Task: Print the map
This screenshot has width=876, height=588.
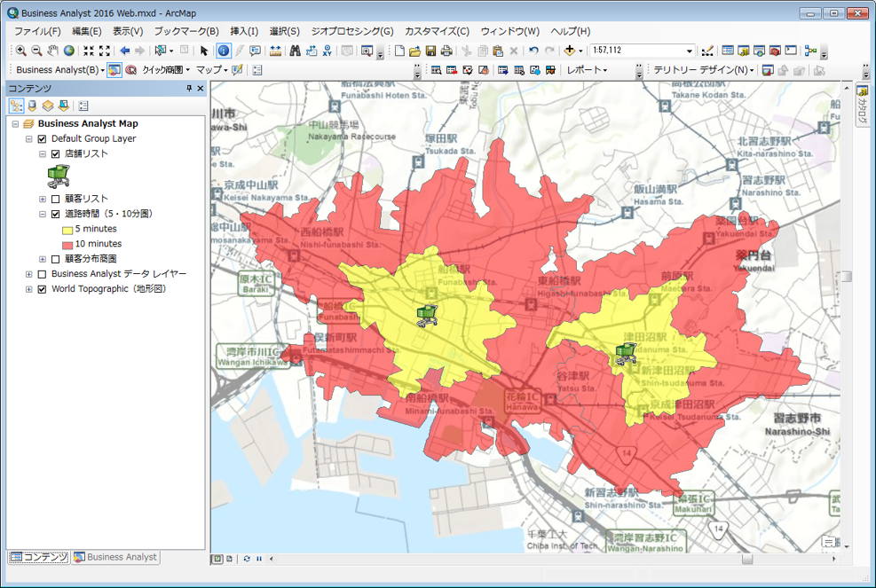Action: click(446, 51)
